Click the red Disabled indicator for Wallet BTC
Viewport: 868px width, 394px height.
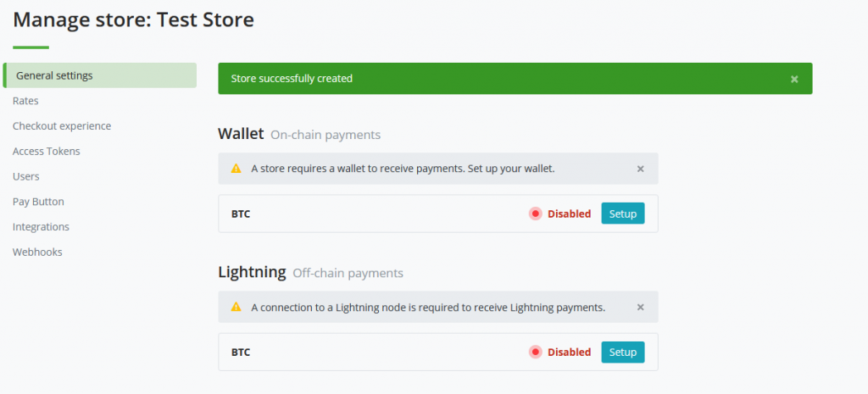(x=536, y=214)
